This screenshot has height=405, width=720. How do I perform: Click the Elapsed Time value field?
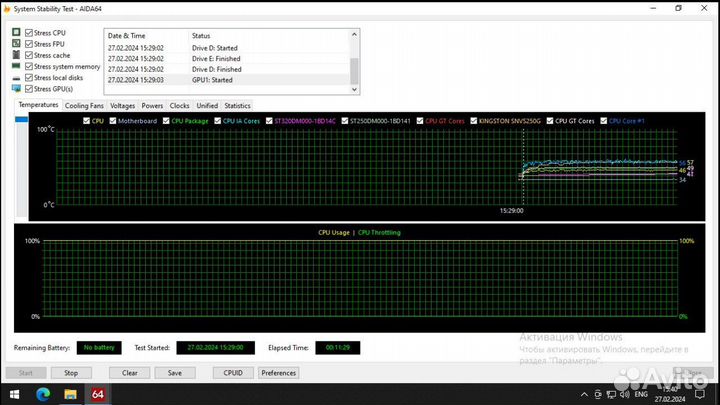click(x=338, y=348)
